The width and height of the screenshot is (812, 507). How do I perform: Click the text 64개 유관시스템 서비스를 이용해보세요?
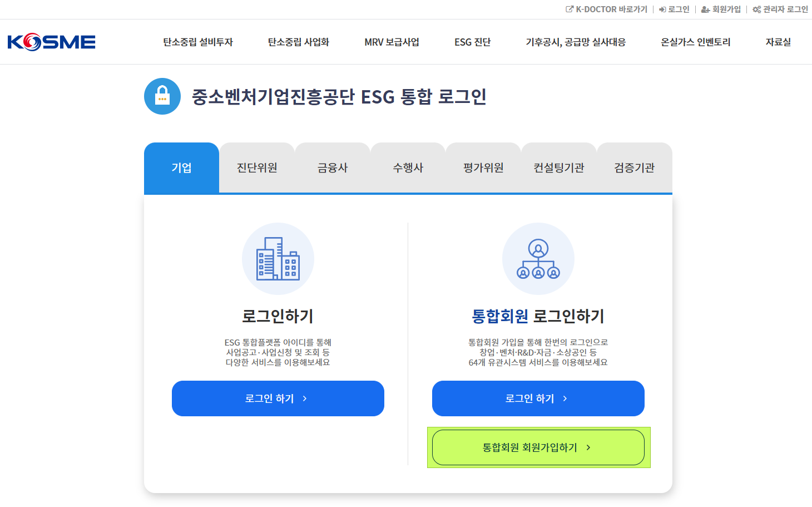[x=538, y=362]
